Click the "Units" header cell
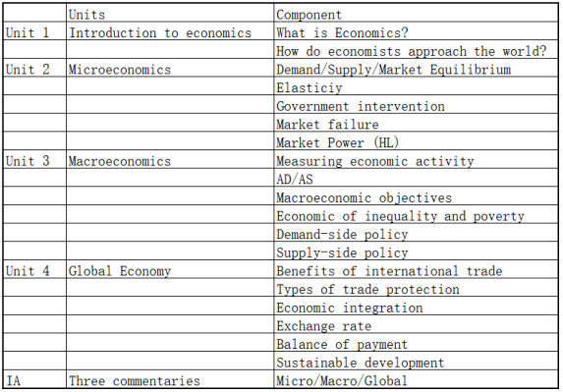The image size is (563, 392). [x=170, y=13]
